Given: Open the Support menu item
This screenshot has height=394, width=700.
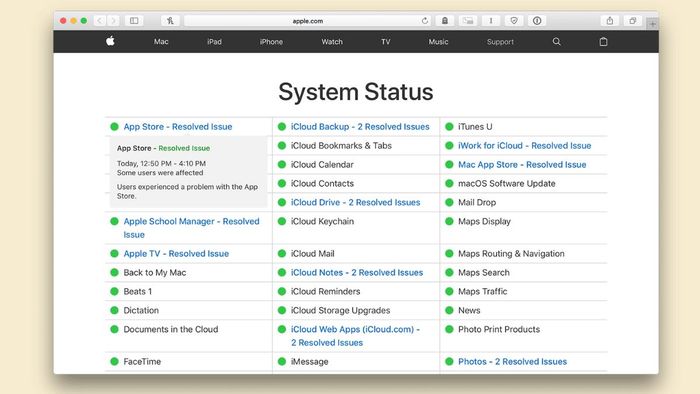Looking at the screenshot, I should pos(500,41).
